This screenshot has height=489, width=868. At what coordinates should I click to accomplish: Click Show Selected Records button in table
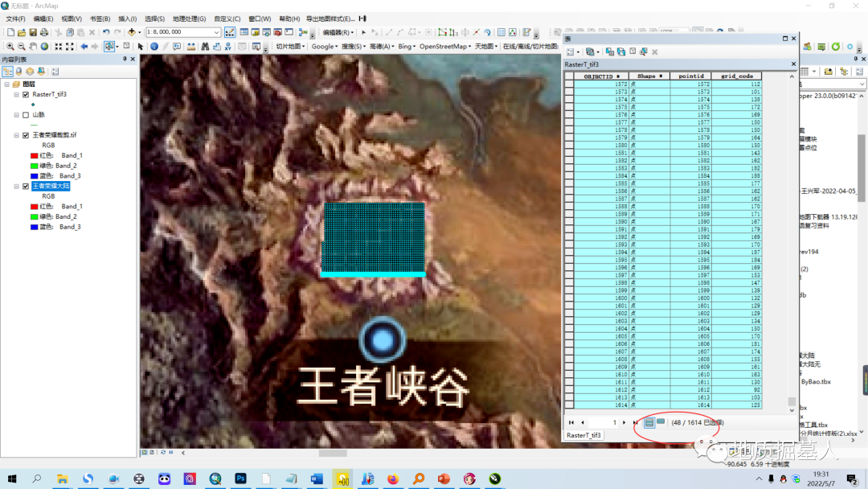661,422
